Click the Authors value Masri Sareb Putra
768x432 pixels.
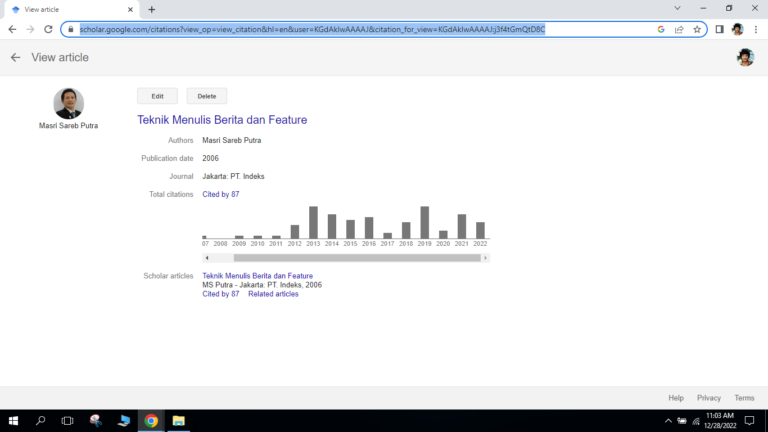(x=232, y=140)
